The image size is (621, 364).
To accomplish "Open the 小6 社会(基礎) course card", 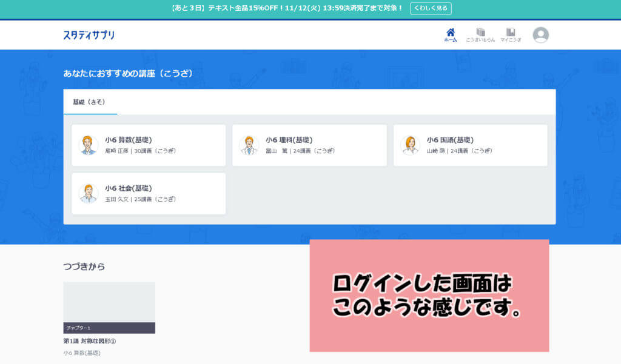I will pos(148,194).
